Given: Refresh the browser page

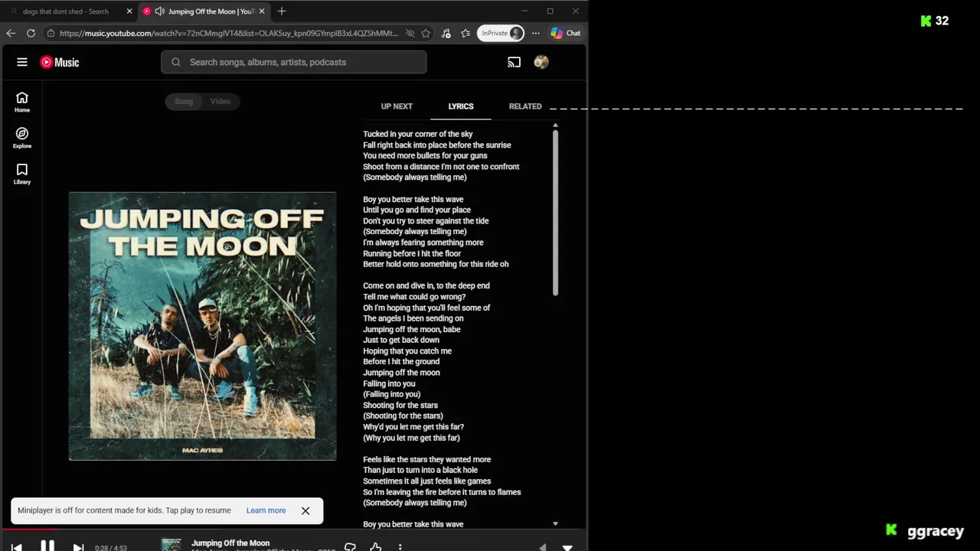Looking at the screenshot, I should (31, 33).
